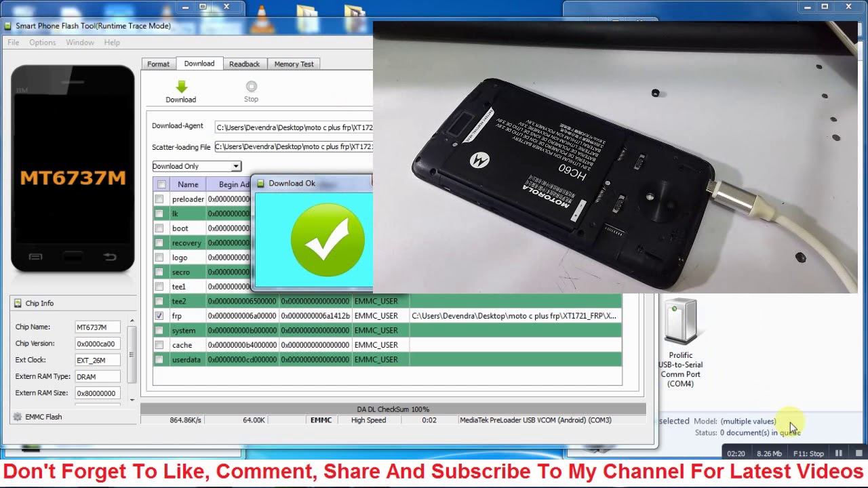
Task: Click the tee2 begin address 0x0000000006500000
Action: (242, 301)
